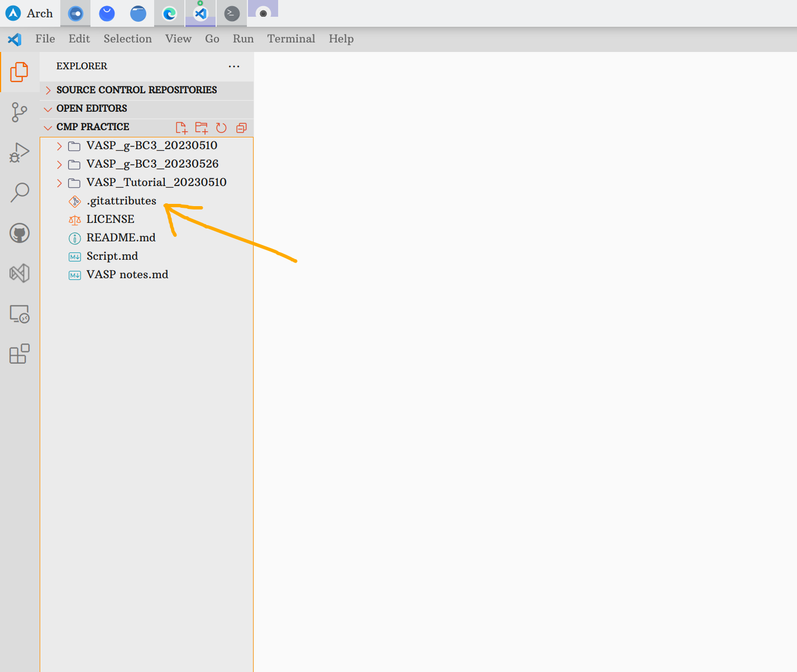This screenshot has width=797, height=672.
Task: Refresh the Explorer file list
Action: [221, 127]
